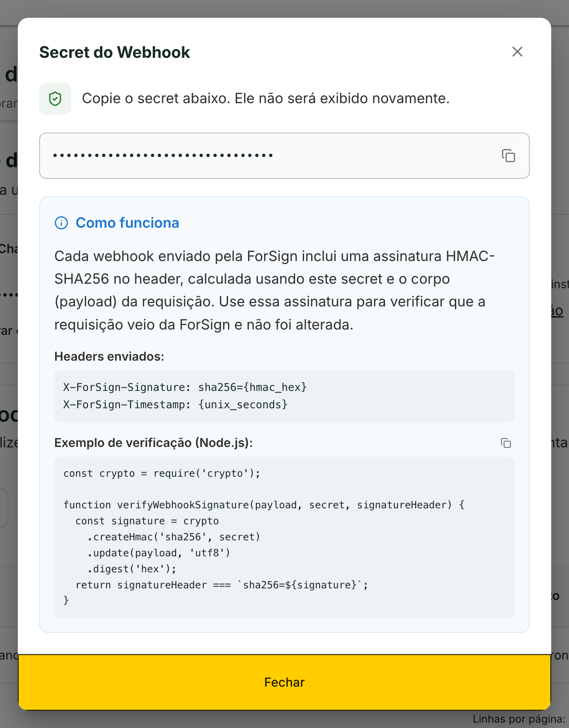Select the X-ForSign-Timestamp header line
Image resolution: width=569 pixels, height=728 pixels.
pyautogui.click(x=176, y=405)
